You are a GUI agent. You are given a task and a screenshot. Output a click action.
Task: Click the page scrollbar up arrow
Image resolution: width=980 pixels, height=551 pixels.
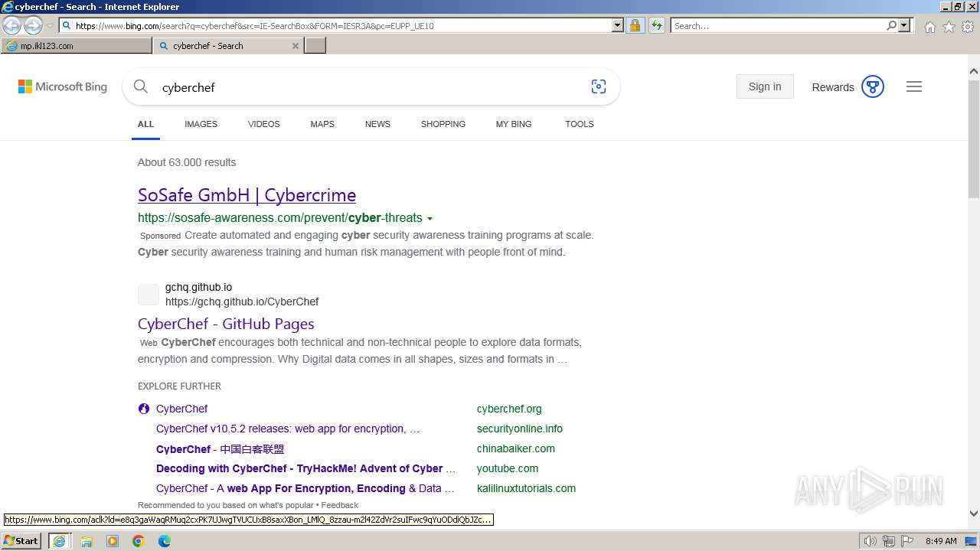(974, 73)
